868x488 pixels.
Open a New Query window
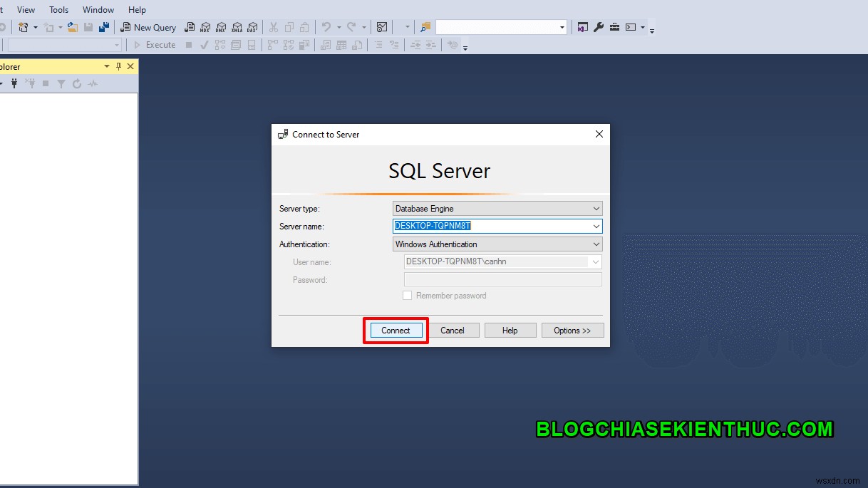point(148,27)
